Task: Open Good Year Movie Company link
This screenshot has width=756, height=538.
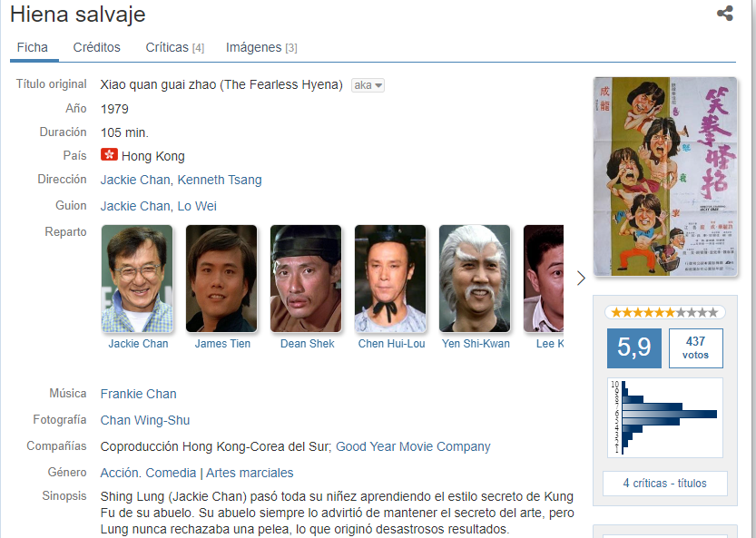Action: coord(413,446)
